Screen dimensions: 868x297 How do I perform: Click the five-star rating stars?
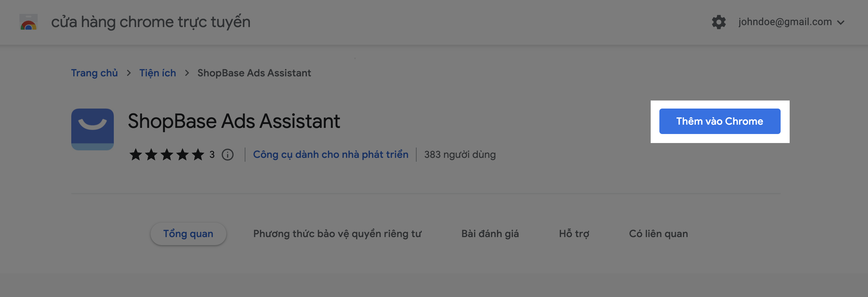click(167, 155)
